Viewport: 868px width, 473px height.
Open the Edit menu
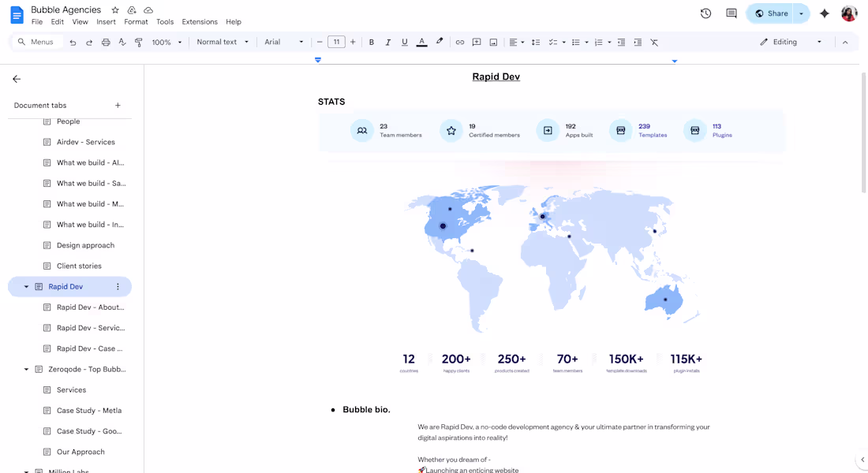[x=57, y=22]
